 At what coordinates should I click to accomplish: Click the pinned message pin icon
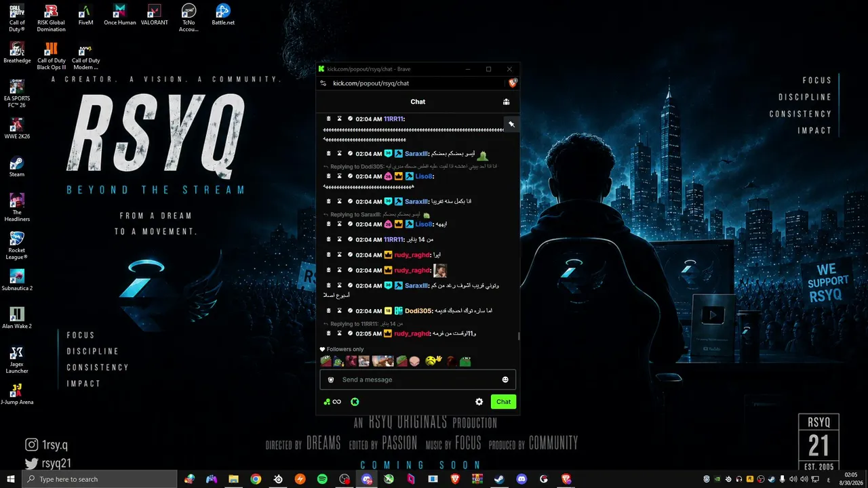[x=512, y=124]
